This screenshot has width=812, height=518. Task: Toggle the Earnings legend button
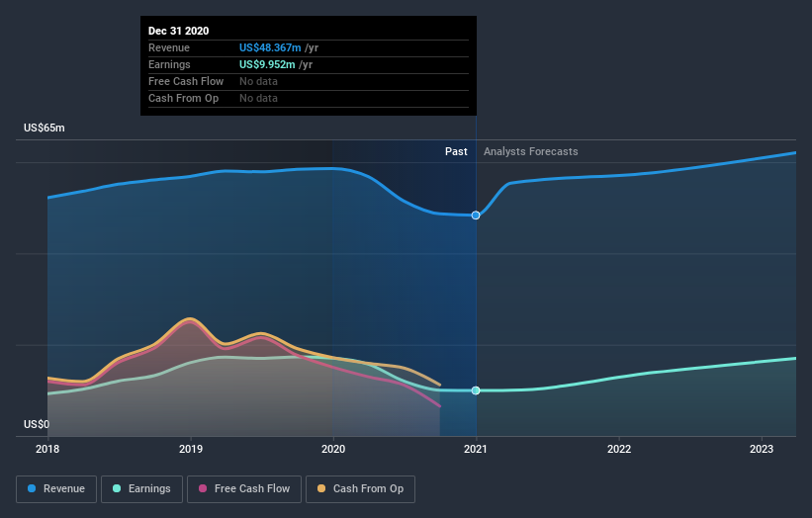[x=141, y=489]
